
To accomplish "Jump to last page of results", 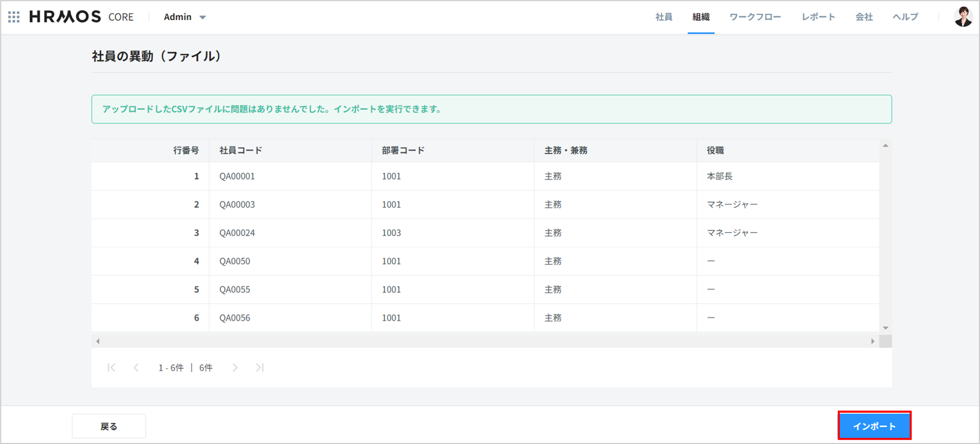I will tap(260, 368).
